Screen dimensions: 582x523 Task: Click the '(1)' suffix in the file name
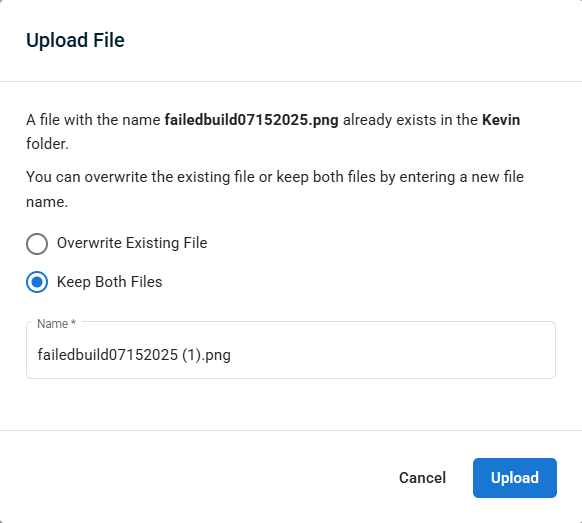tap(191, 355)
